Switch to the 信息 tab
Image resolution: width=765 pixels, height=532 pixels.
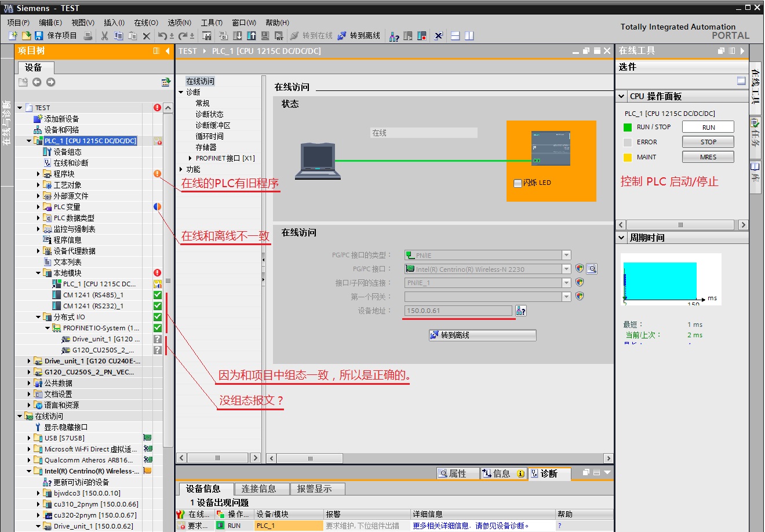coord(503,474)
